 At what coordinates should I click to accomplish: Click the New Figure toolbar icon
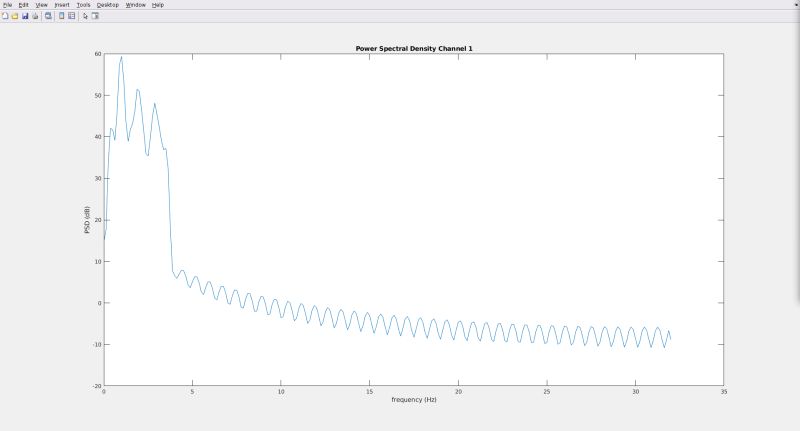tap(5, 16)
